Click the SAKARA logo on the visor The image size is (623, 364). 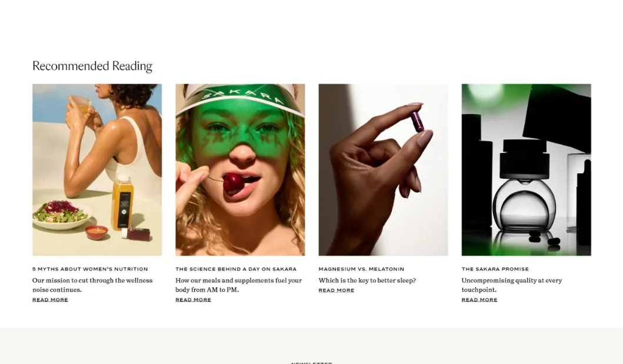tap(243, 96)
